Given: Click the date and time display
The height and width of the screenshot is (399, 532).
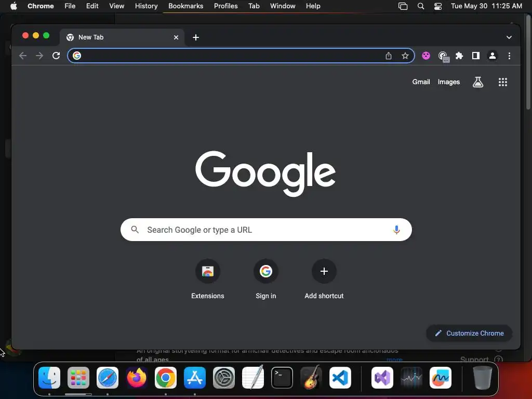Looking at the screenshot, I should [x=486, y=6].
